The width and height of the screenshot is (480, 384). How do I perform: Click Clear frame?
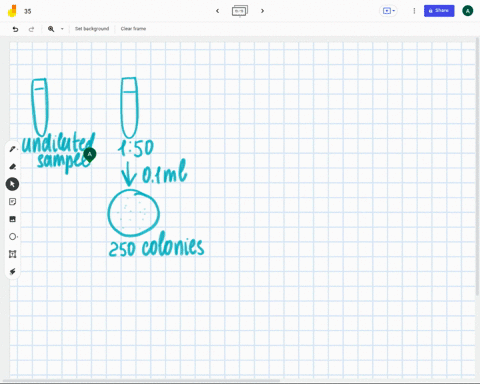[133, 29]
